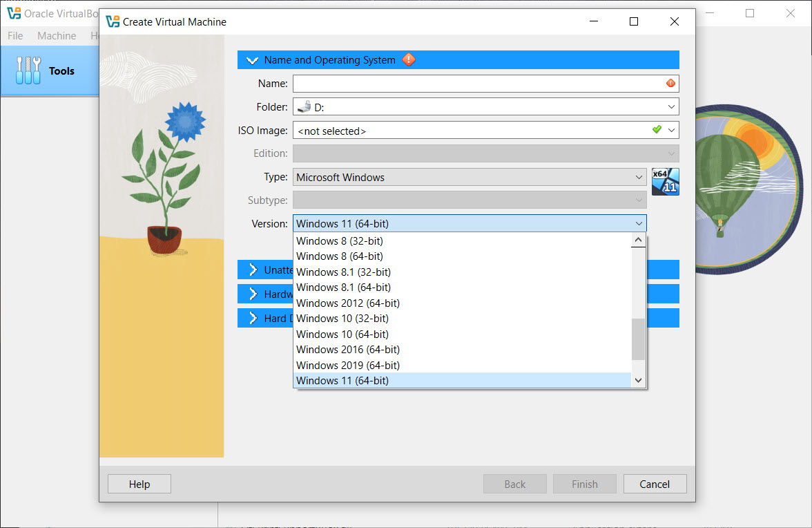Click the Help button
The width and height of the screenshot is (812, 528).
139,484
